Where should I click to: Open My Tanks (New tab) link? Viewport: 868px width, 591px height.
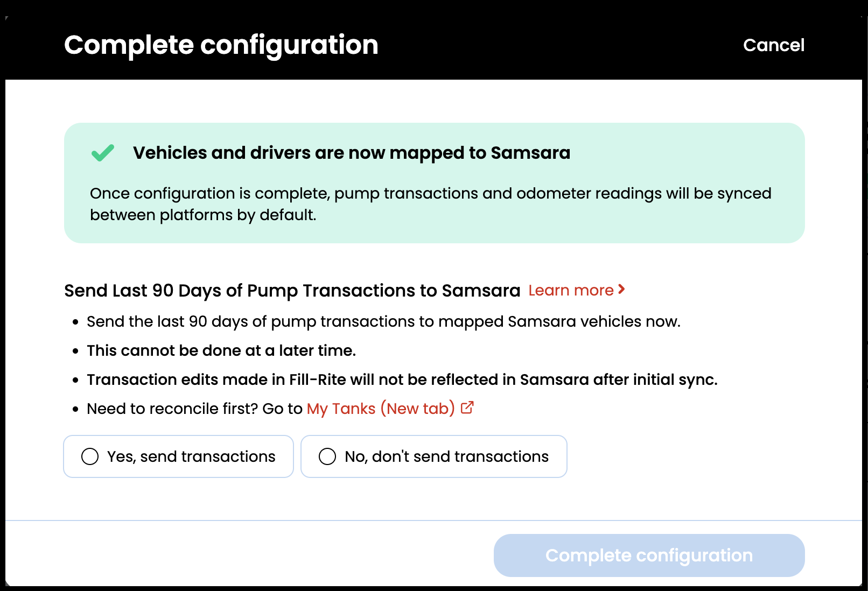[x=380, y=409]
